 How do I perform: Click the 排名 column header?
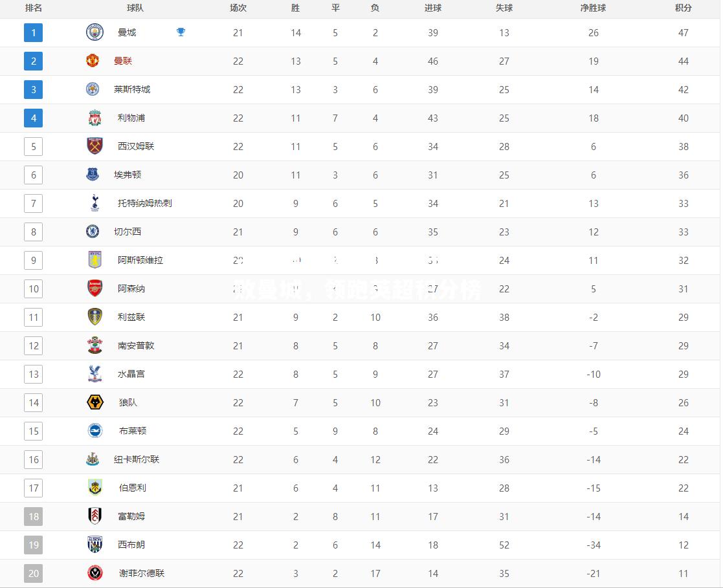tap(33, 8)
